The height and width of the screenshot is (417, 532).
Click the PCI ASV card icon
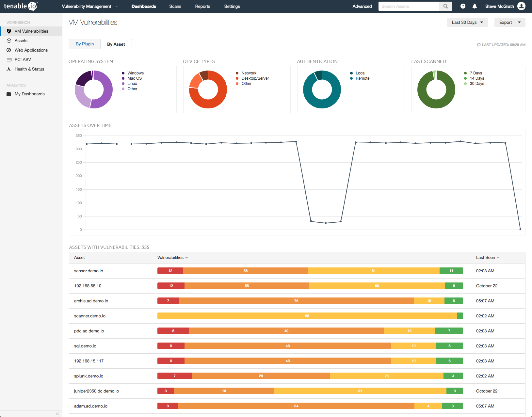click(x=9, y=60)
